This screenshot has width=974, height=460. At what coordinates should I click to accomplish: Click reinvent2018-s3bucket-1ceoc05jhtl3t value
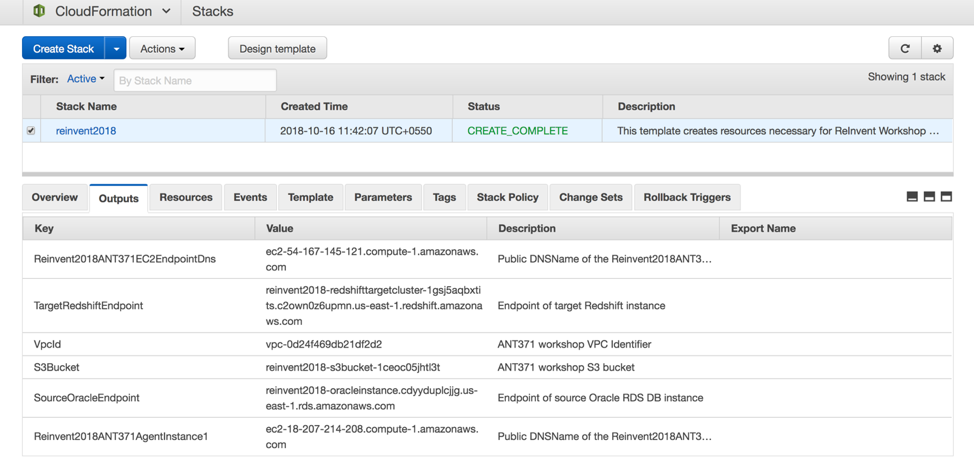[x=353, y=367]
